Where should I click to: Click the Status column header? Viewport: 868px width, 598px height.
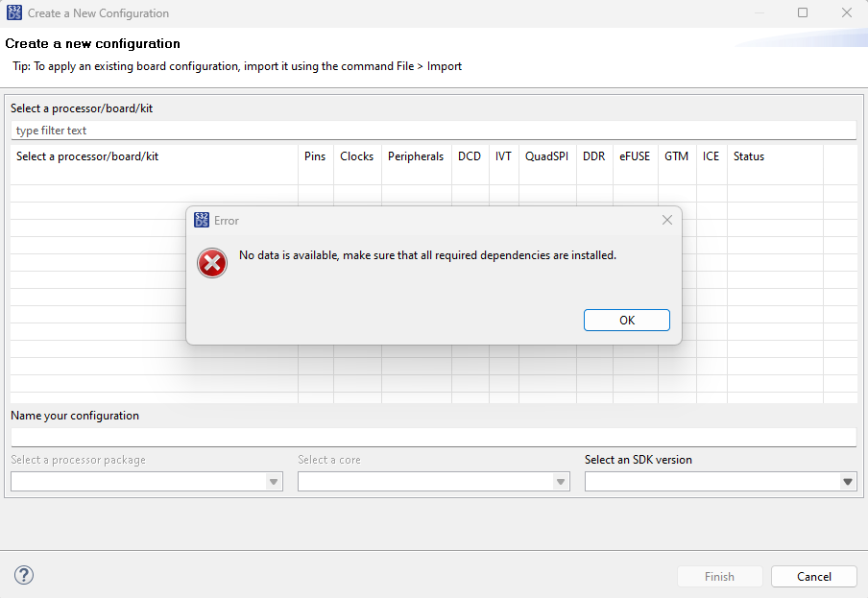point(748,155)
